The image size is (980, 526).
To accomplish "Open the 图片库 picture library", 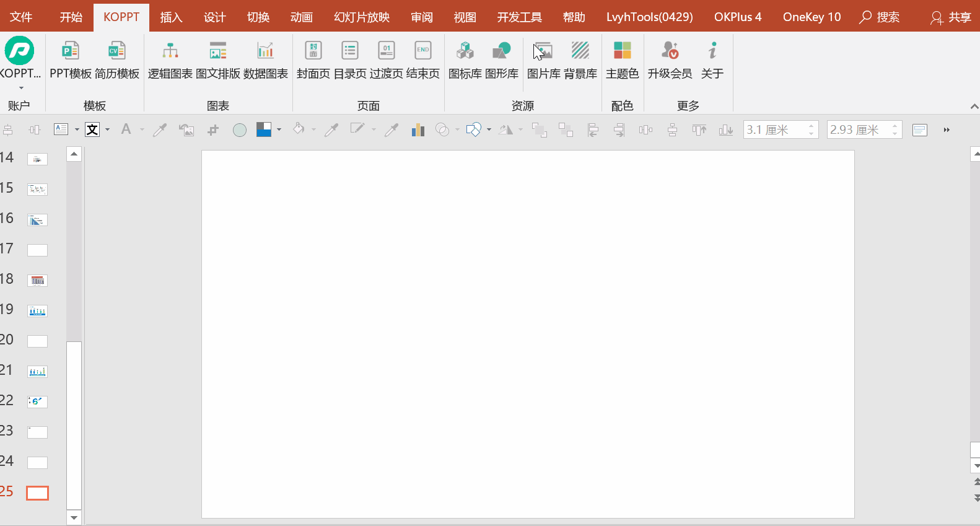I will [x=544, y=59].
